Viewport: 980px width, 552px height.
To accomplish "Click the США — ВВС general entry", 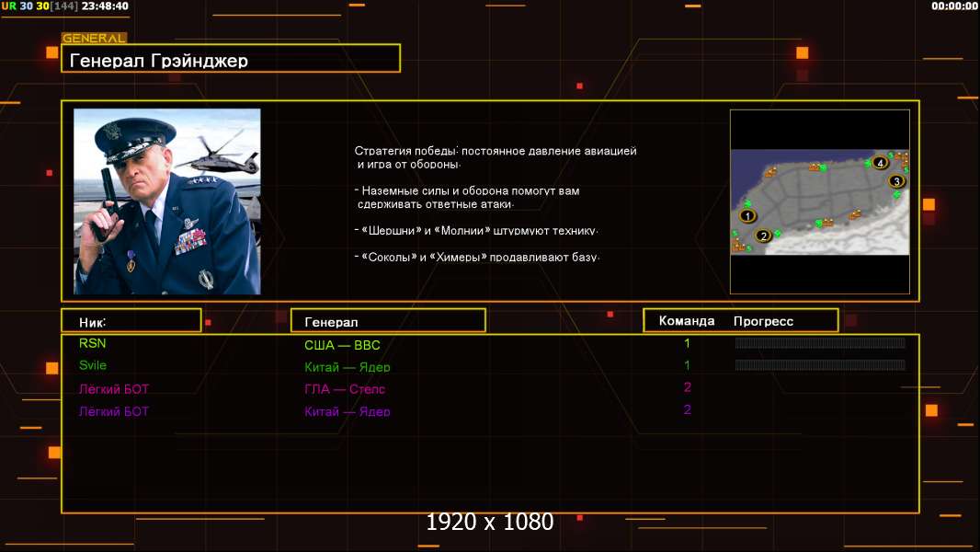I will (342, 345).
